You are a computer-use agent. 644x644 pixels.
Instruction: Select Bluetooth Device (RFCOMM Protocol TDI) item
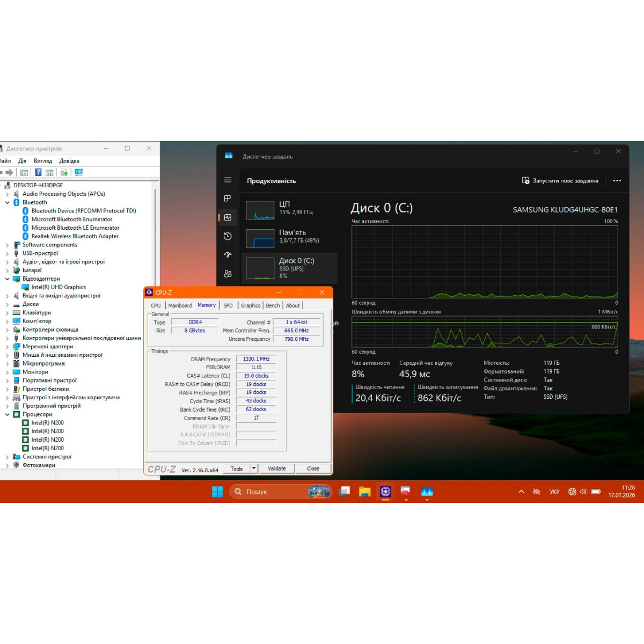[84, 211]
